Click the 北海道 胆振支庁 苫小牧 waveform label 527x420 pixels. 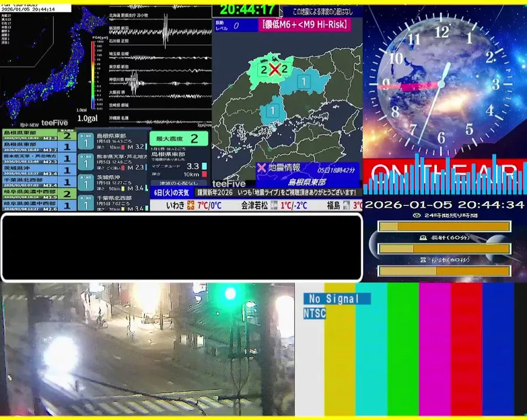tap(128, 15)
